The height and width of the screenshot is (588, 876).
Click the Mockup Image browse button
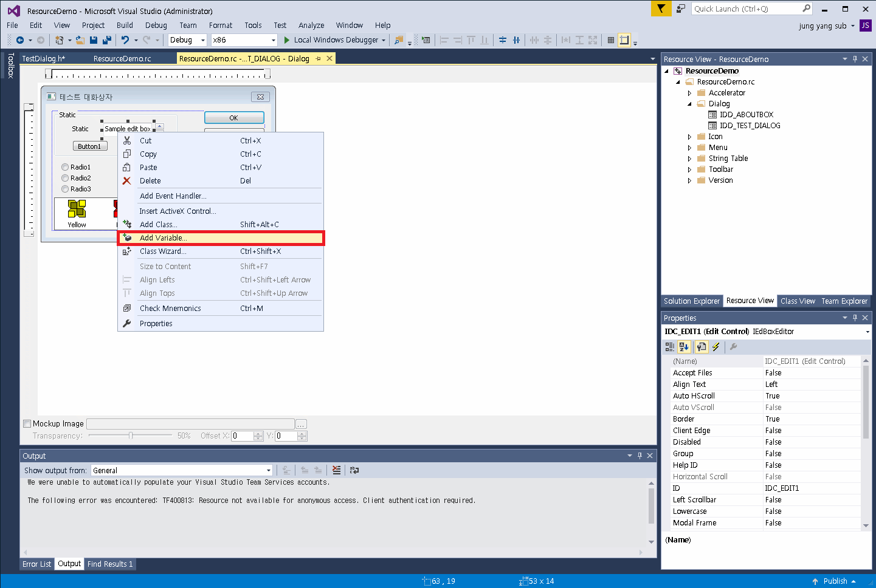click(x=301, y=423)
